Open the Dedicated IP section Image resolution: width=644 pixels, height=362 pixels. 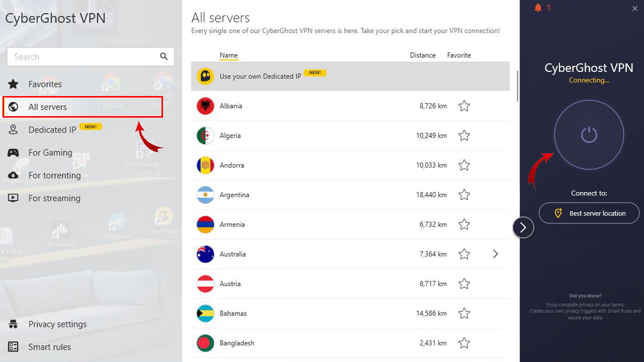53,129
